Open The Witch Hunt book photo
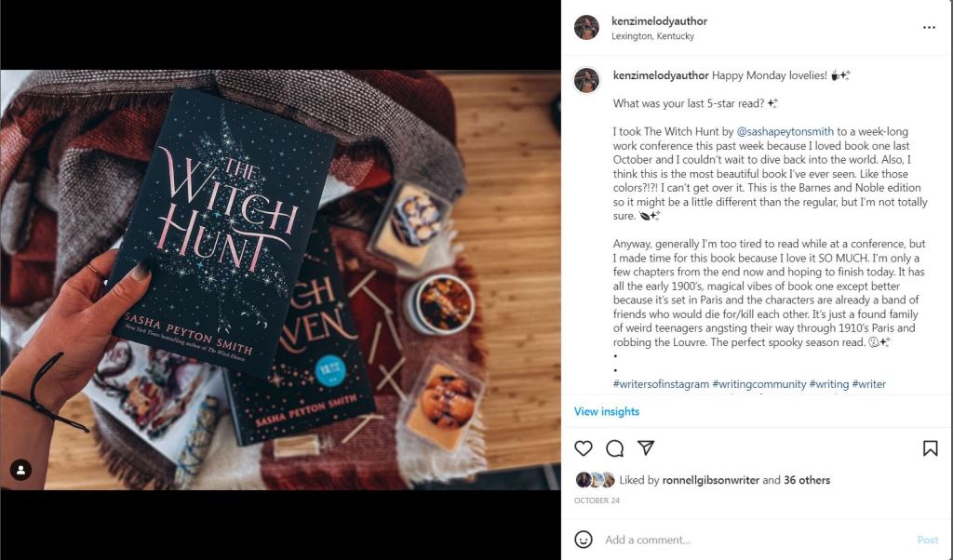 coord(280,279)
